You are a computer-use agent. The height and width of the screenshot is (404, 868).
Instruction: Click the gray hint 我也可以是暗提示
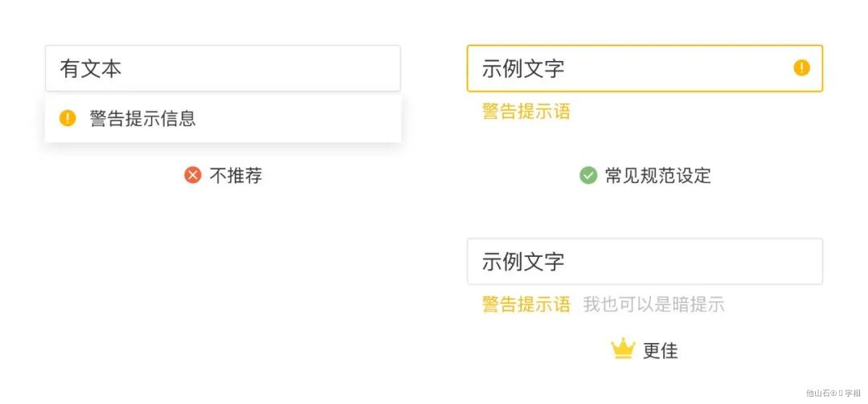pos(653,304)
